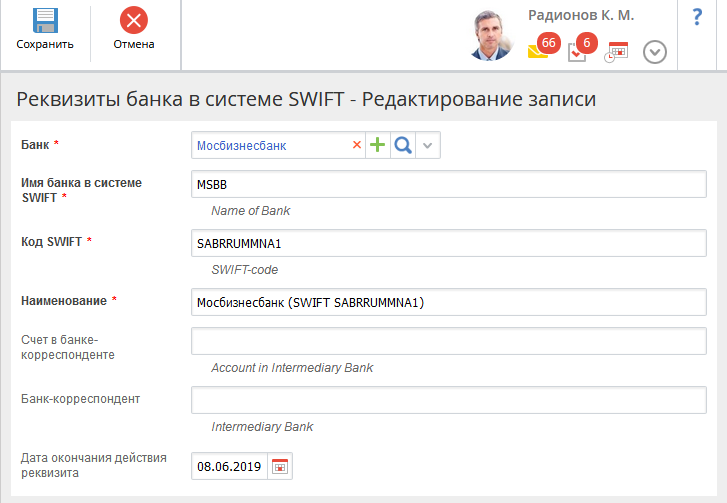
Task: Open messages envelope icon with 66 badge
Action: (543, 47)
